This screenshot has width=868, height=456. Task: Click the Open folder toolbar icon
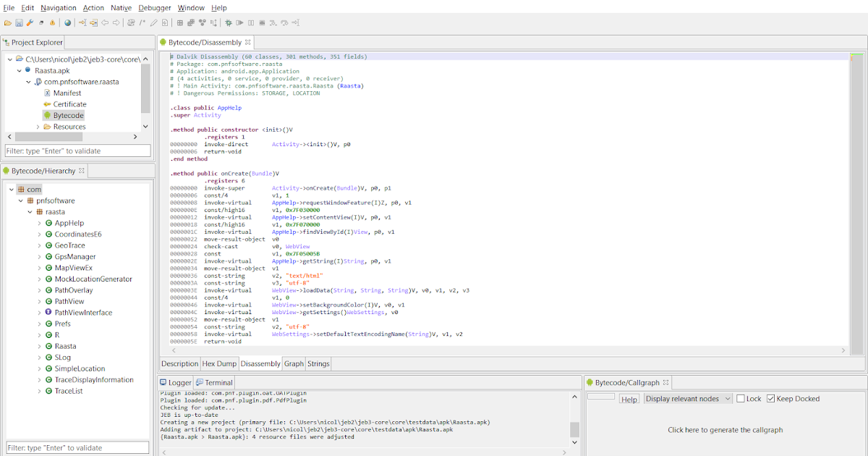click(x=8, y=22)
